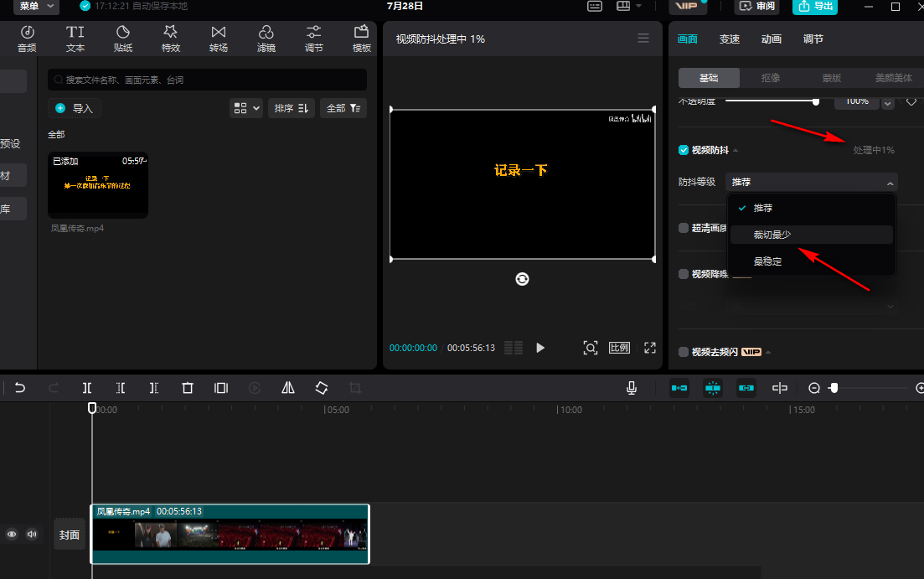
Task: Click the 不透明度 opacity slider handle
Action: pos(815,101)
